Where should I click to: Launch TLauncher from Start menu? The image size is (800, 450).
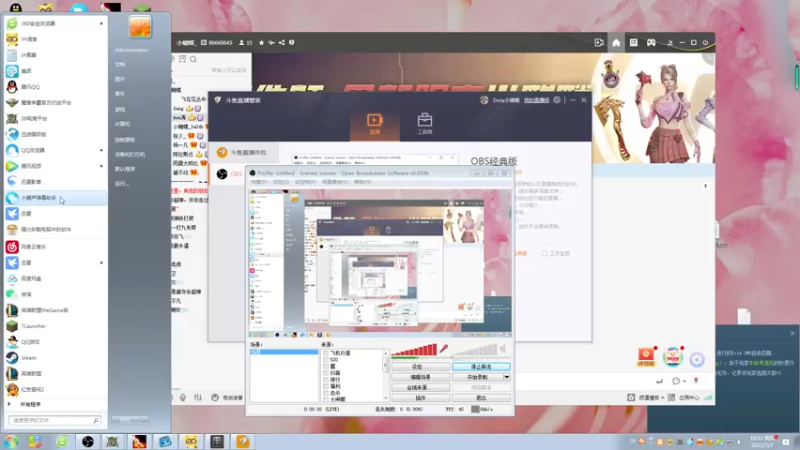55,326
